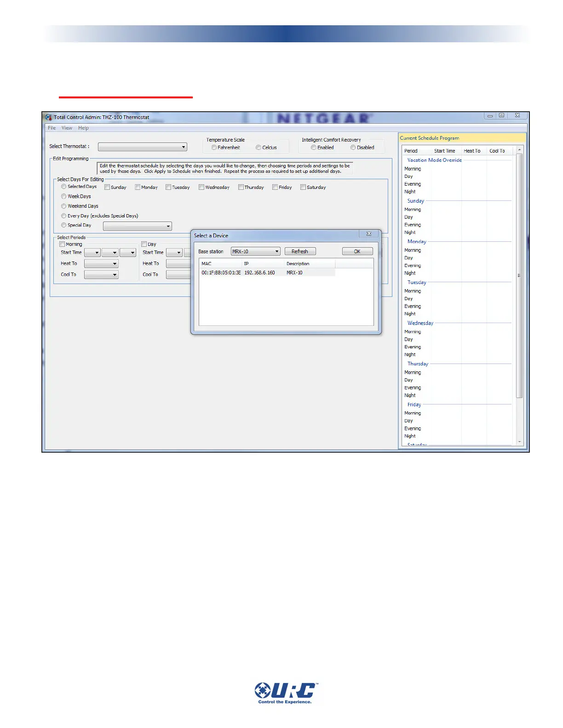Click the Start Time column header
Screen dimensions: 563x728
click(447, 151)
